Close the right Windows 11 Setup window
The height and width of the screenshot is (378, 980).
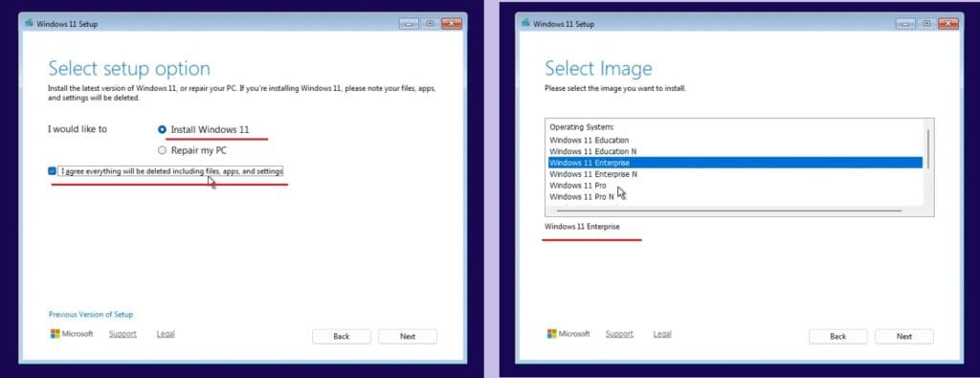[x=948, y=24]
